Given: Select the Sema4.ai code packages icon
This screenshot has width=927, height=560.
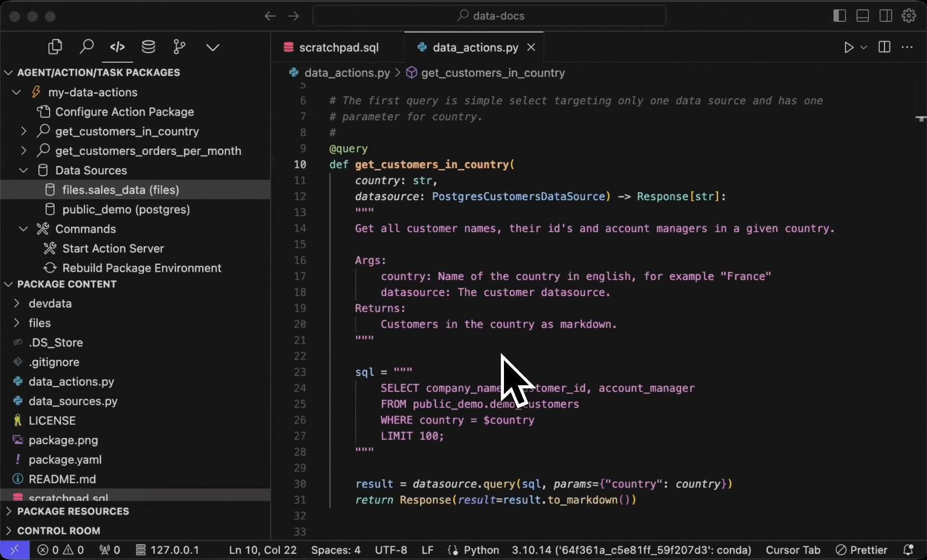Looking at the screenshot, I should pyautogui.click(x=118, y=47).
